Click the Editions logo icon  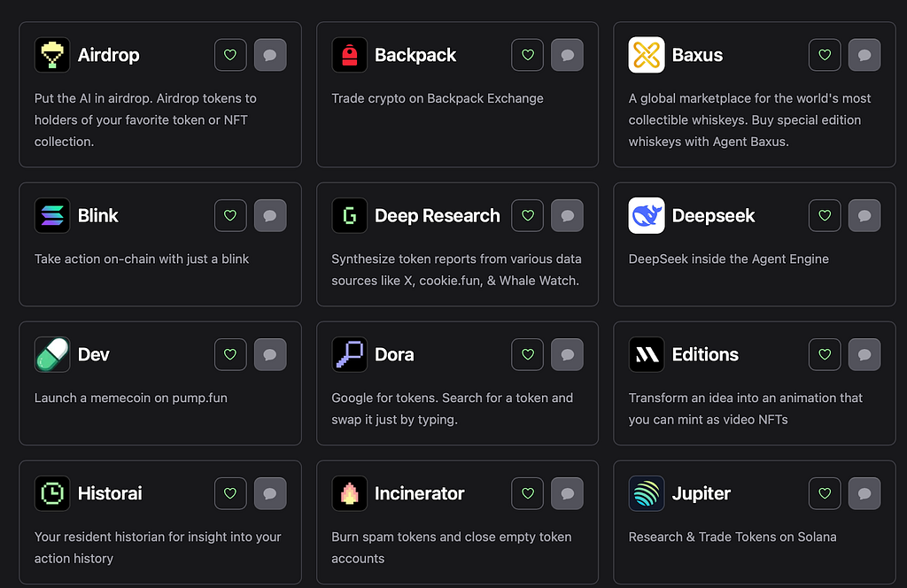coord(647,354)
